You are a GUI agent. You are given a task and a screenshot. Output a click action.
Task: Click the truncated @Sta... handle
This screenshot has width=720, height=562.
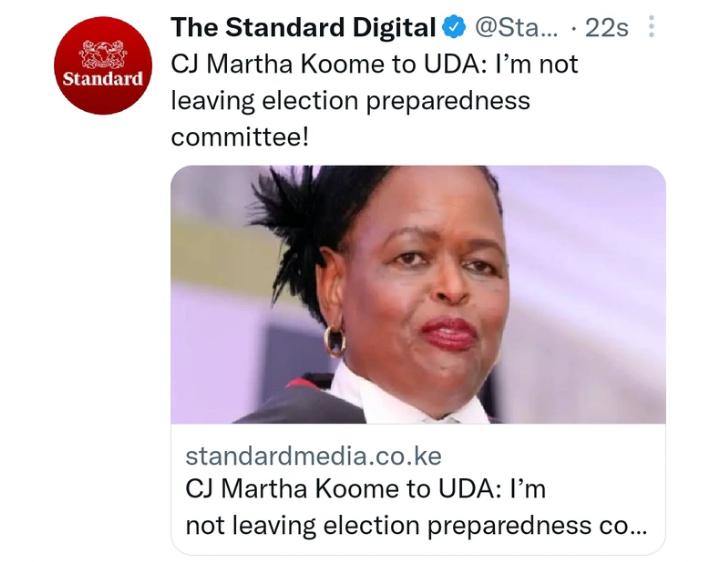(516, 28)
